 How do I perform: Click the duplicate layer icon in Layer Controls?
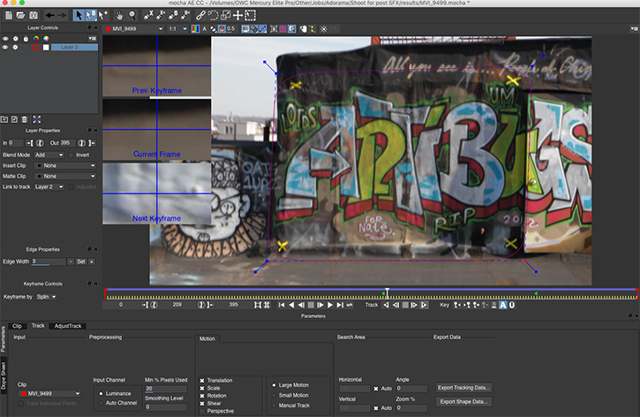[x=14, y=120]
